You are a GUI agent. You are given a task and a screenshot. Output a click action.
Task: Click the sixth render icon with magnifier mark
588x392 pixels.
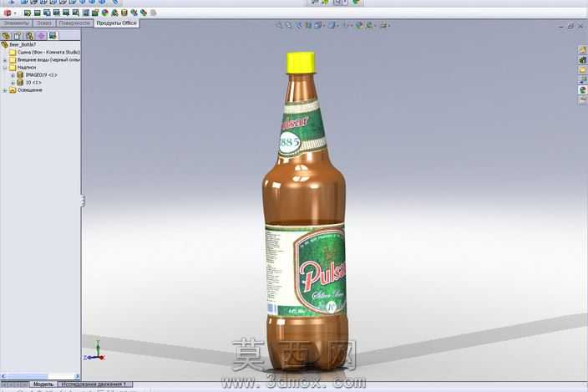pyautogui.click(x=76, y=13)
